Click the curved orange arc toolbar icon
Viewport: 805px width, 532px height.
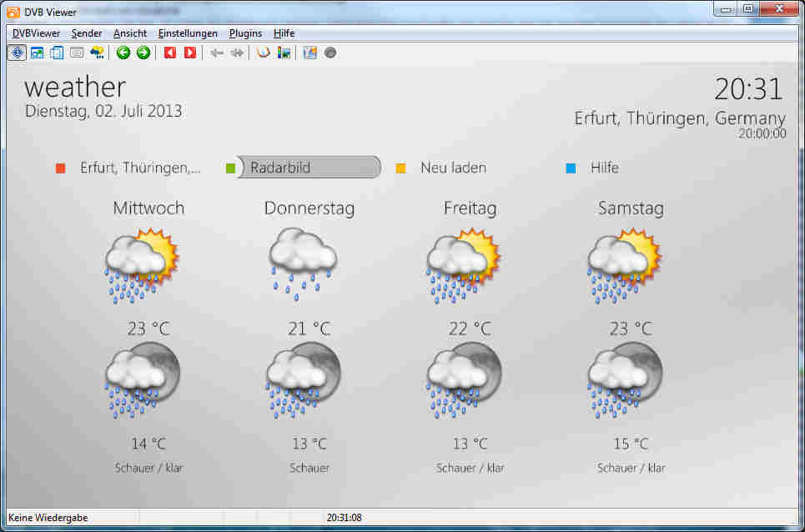pyautogui.click(x=264, y=53)
